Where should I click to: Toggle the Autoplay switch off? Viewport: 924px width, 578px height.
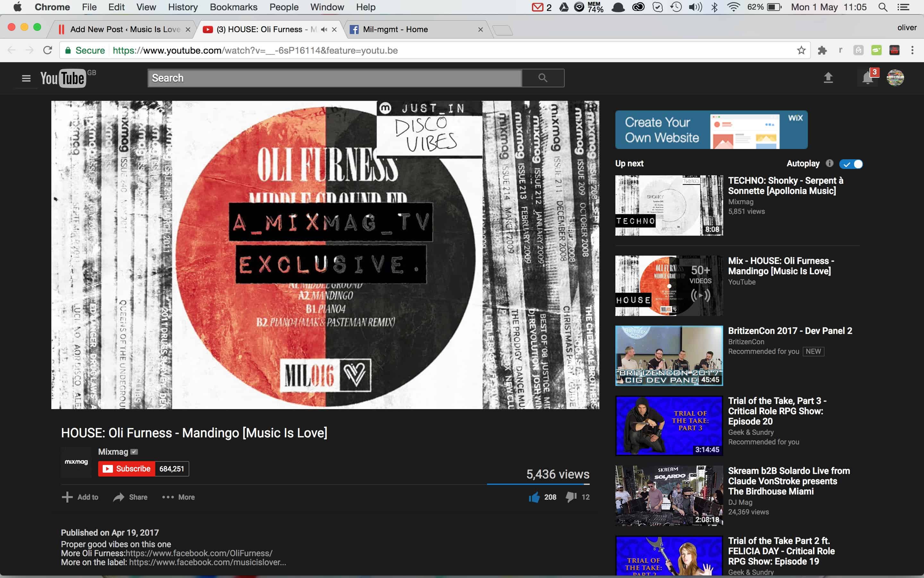851,164
